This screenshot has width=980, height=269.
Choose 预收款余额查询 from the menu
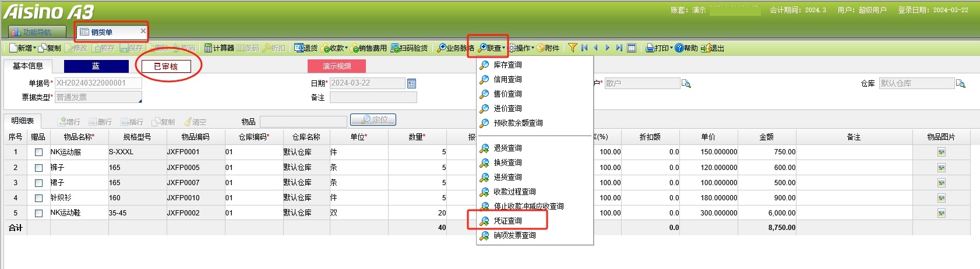518,123
